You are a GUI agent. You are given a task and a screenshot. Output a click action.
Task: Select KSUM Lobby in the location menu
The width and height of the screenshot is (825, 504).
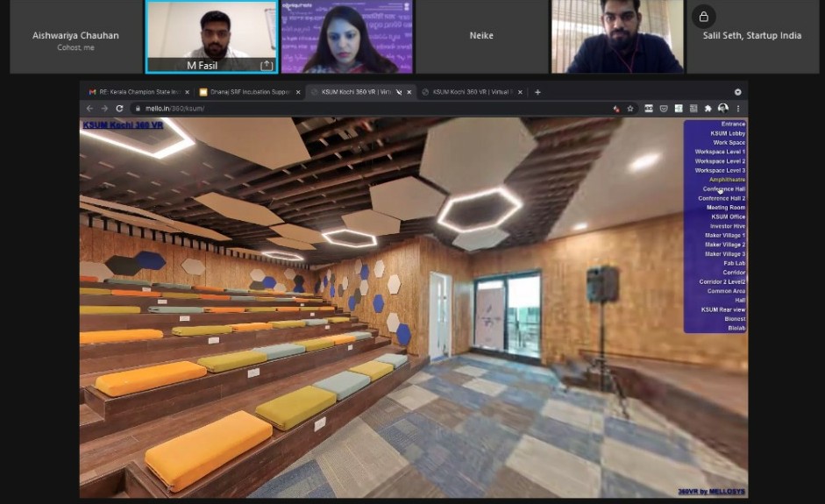[728, 133]
